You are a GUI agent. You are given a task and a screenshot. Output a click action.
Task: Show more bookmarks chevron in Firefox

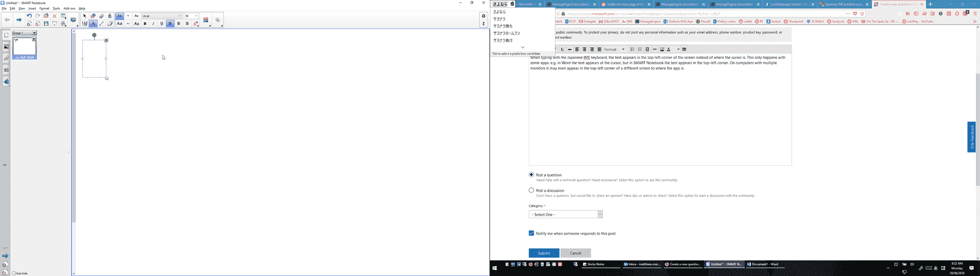[975, 22]
